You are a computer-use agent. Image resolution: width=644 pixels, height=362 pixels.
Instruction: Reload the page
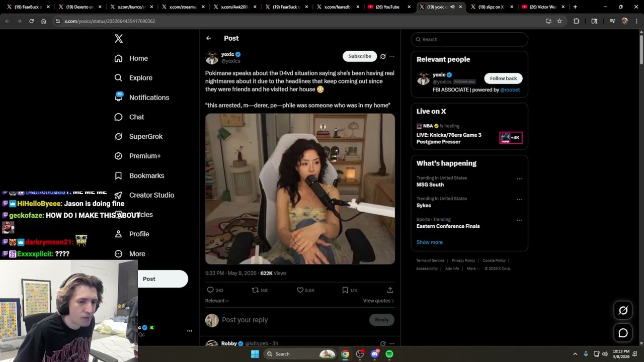(31, 21)
